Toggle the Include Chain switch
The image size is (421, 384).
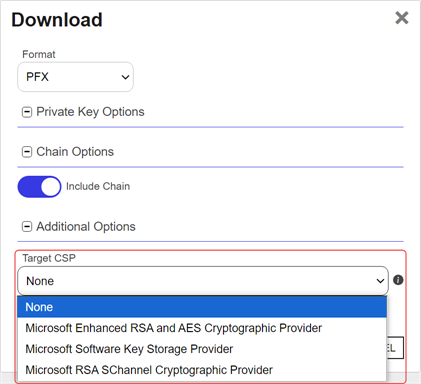point(39,187)
